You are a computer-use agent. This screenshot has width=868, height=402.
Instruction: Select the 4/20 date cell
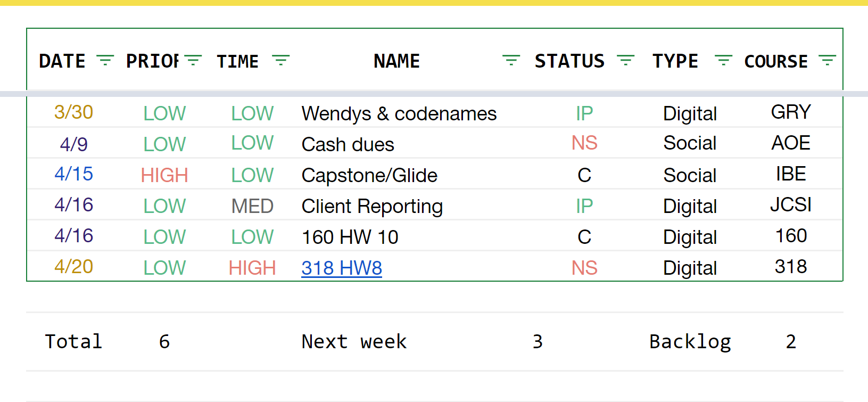click(74, 267)
